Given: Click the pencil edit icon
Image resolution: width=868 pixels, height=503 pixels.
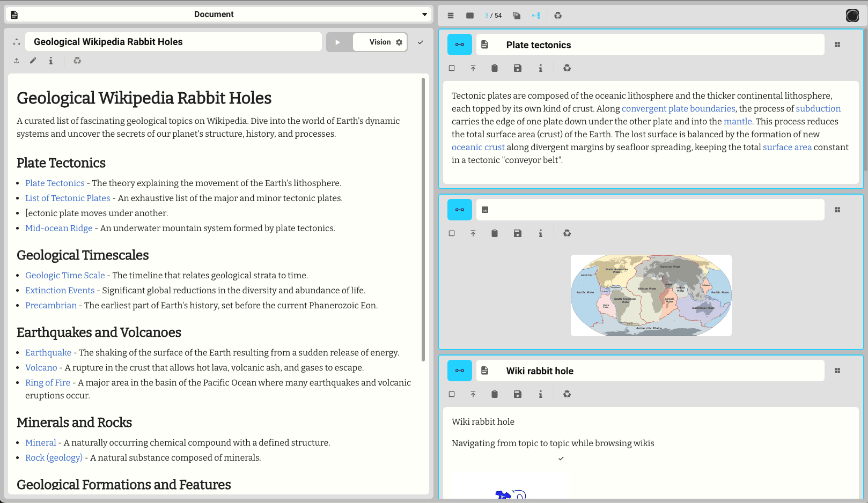Looking at the screenshot, I should click(33, 61).
